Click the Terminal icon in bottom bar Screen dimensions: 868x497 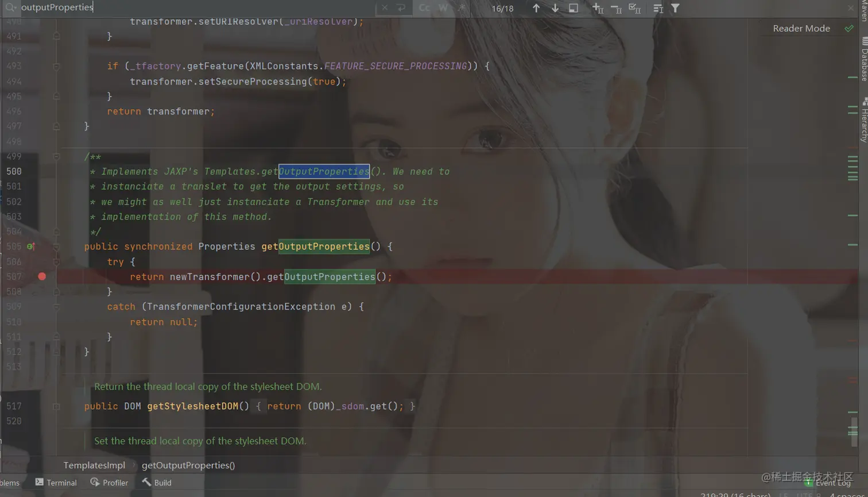click(x=39, y=483)
